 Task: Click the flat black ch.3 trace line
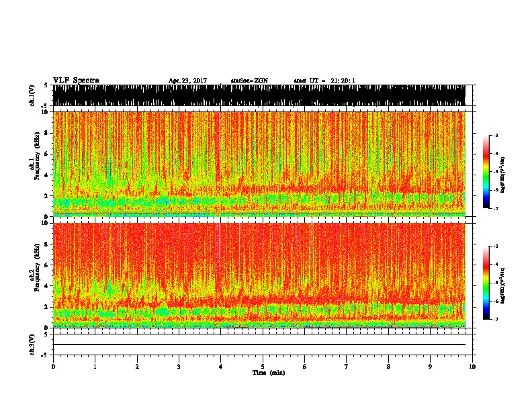click(259, 345)
